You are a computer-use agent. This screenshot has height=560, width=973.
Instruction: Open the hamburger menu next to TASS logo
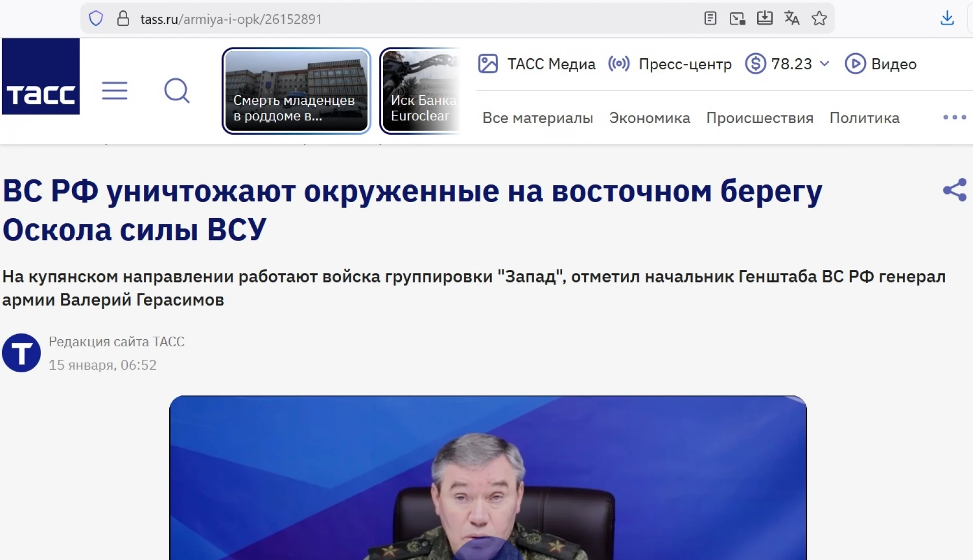[x=115, y=91]
